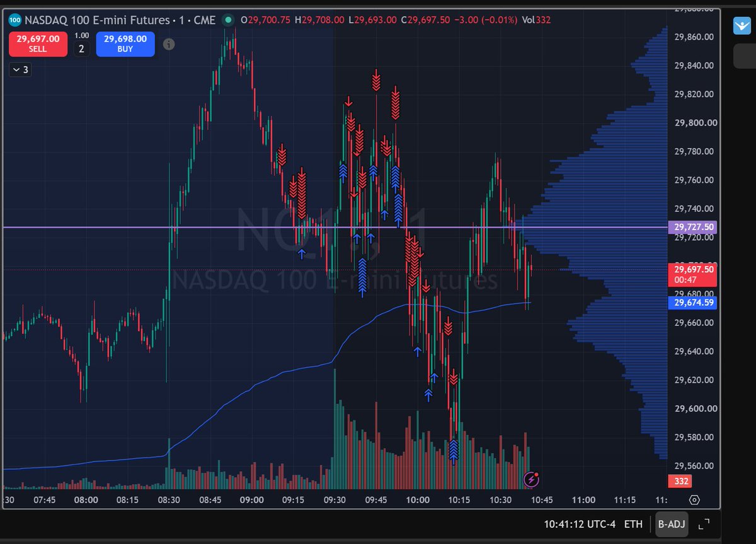Click the blue 29,674.59 indicator price label
Viewport: 756px width, 544px height.
[692, 303]
